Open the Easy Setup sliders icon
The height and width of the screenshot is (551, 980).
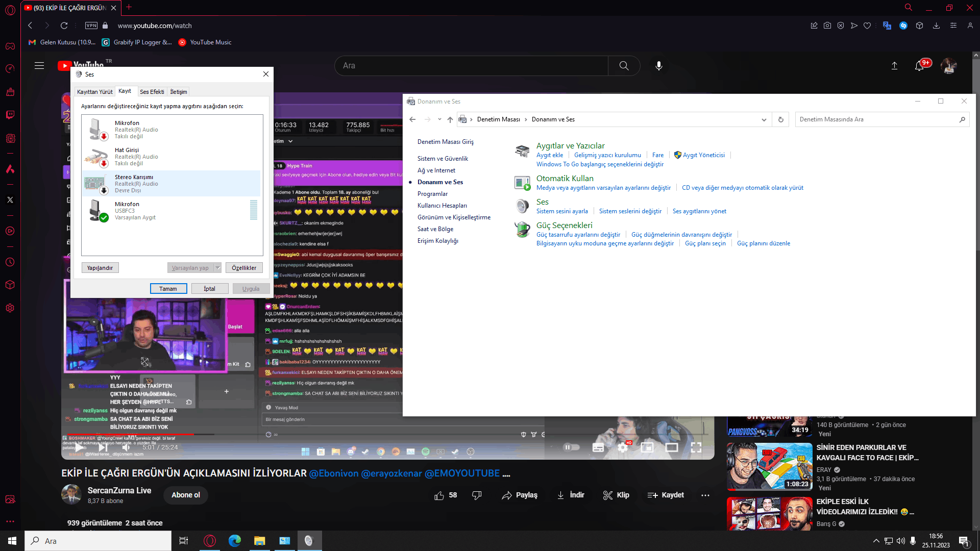point(953,26)
